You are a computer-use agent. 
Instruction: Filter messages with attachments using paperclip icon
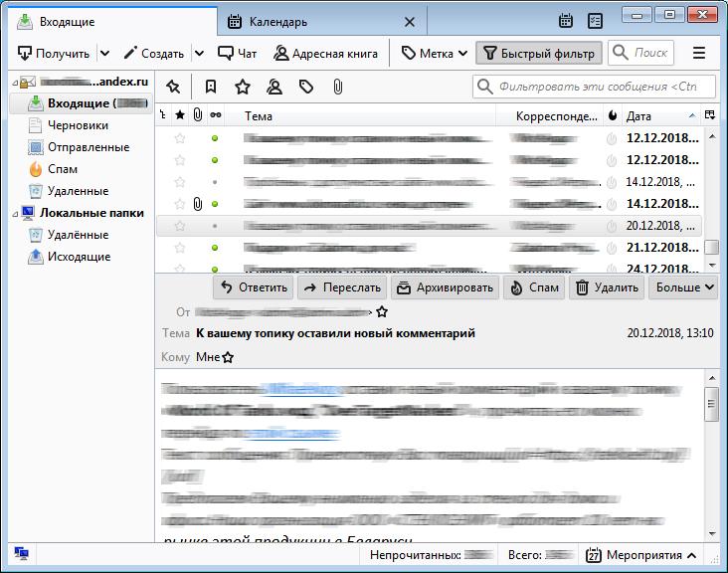pyautogui.click(x=338, y=88)
